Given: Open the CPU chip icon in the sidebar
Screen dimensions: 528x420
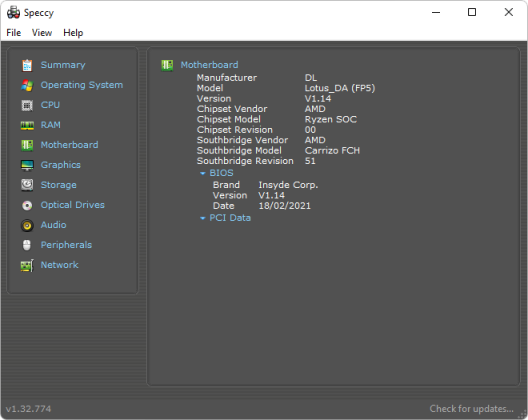Looking at the screenshot, I should click(27, 105).
